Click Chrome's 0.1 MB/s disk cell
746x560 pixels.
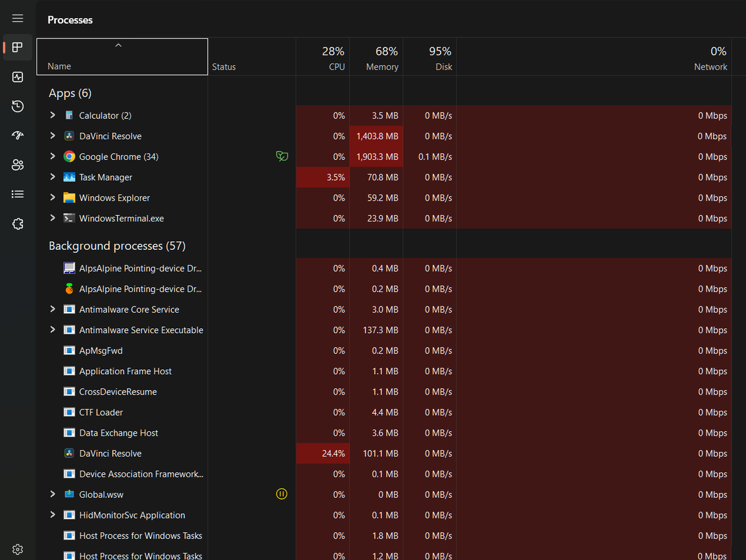click(430, 157)
